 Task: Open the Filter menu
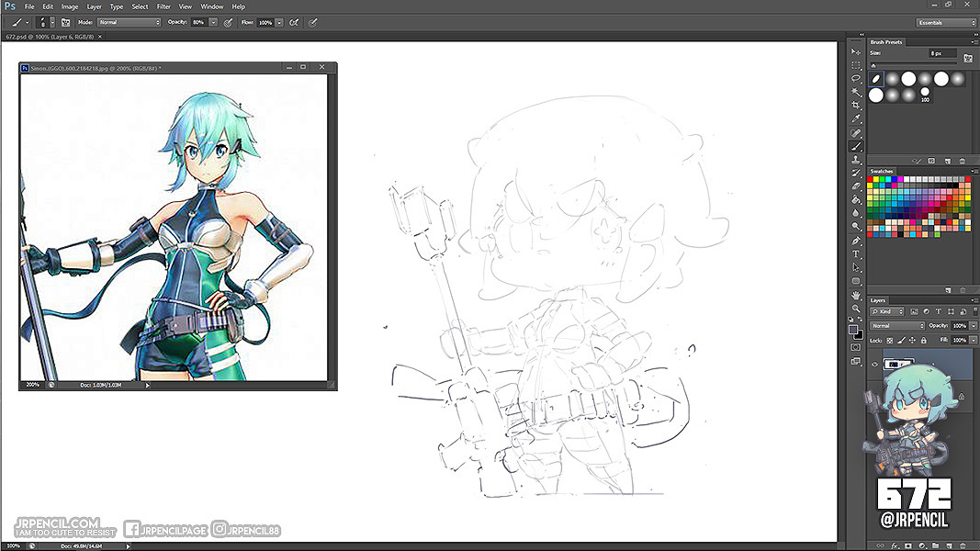click(x=163, y=6)
